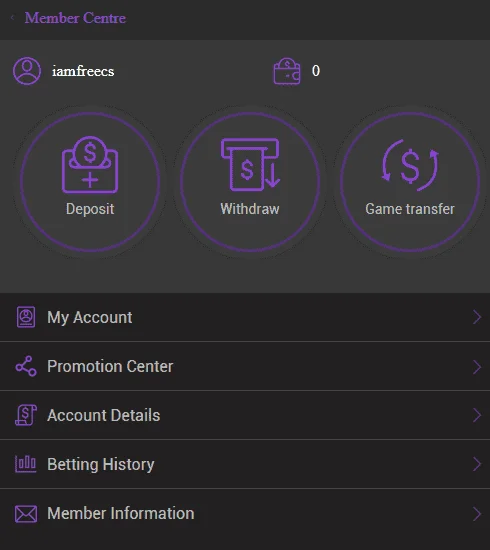Open My Account menu row
Viewport: 490px width, 550px height.
coord(245,317)
